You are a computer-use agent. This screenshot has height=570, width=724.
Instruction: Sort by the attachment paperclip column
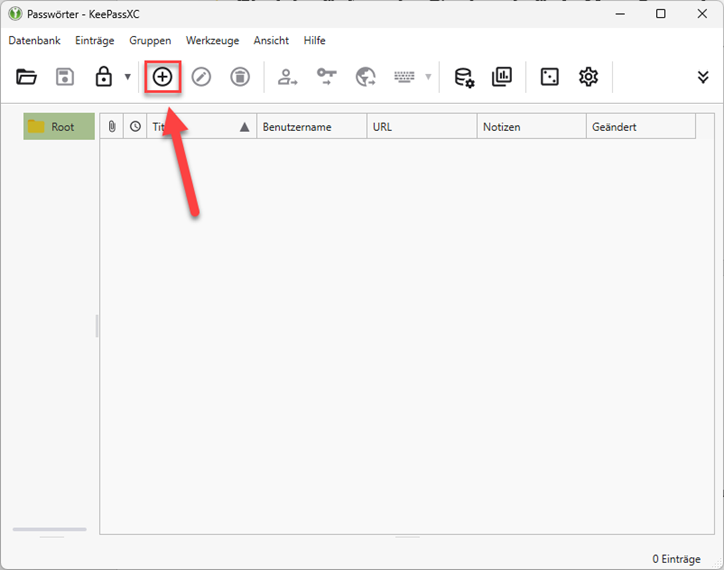(x=112, y=126)
